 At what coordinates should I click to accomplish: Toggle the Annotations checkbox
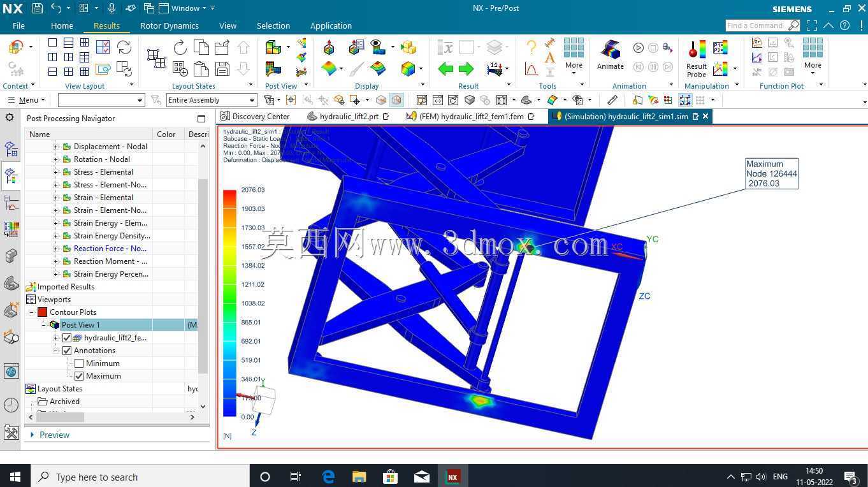click(x=67, y=351)
